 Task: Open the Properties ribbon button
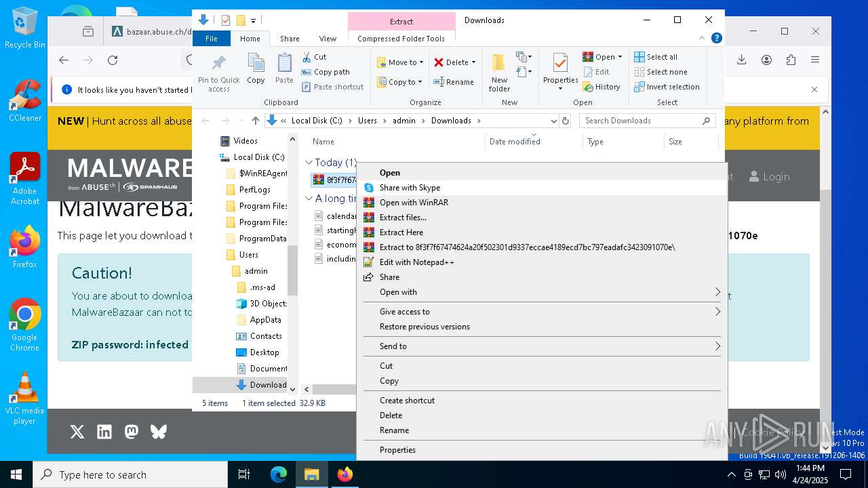(560, 72)
